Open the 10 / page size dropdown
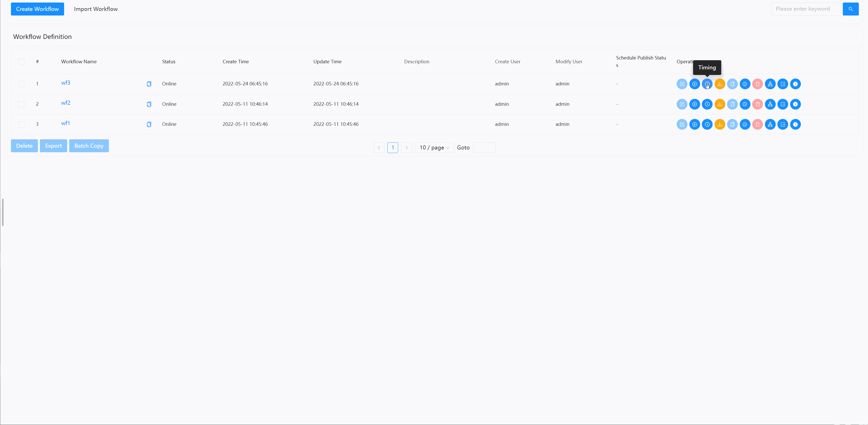The image size is (868, 425). pos(434,147)
